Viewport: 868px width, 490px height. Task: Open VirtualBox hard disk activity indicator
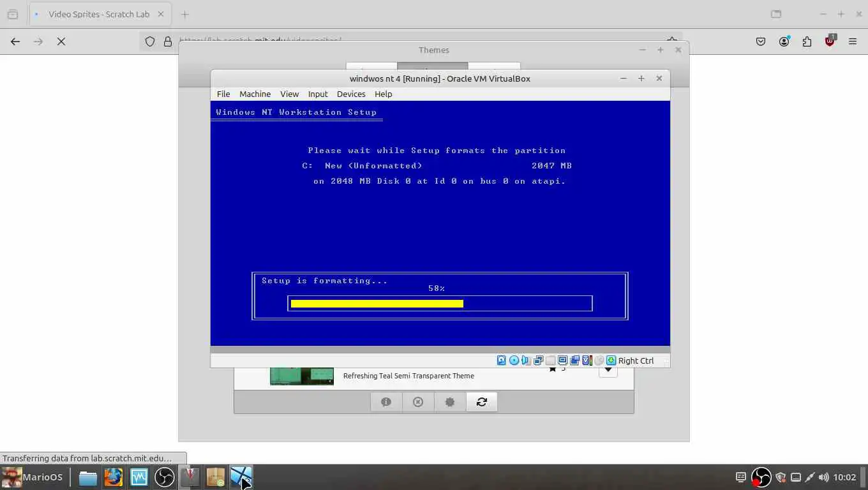(502, 360)
